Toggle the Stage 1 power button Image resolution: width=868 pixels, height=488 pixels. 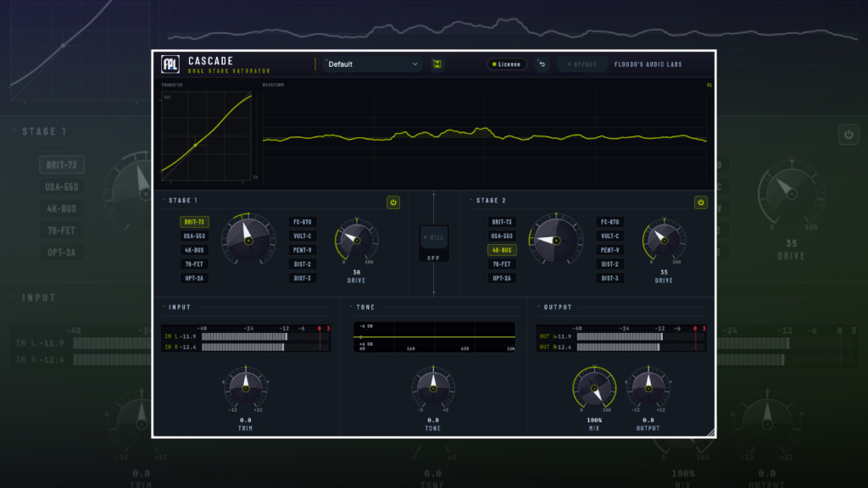(393, 202)
